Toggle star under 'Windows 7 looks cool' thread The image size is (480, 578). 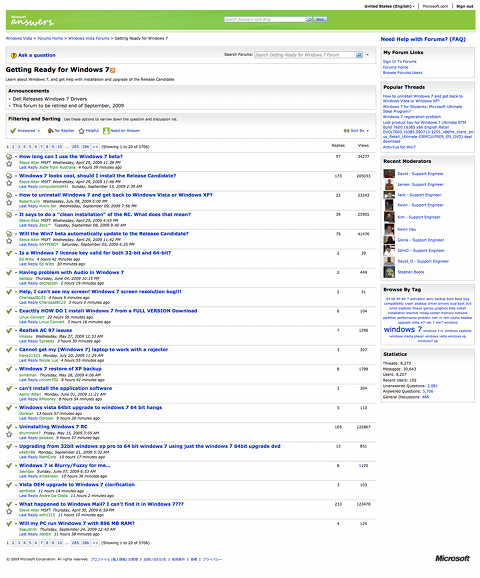(x=9, y=183)
